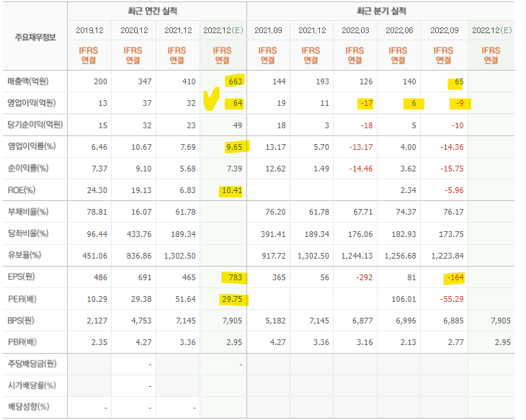Click the 2020.12 revenue value '347'

pyautogui.click(x=145, y=81)
